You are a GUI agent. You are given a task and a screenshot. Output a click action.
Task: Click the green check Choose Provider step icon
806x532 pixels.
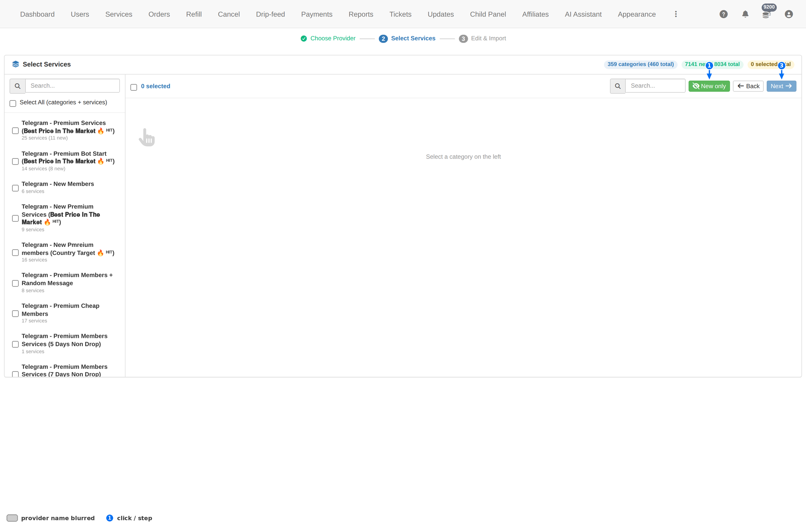pos(304,39)
